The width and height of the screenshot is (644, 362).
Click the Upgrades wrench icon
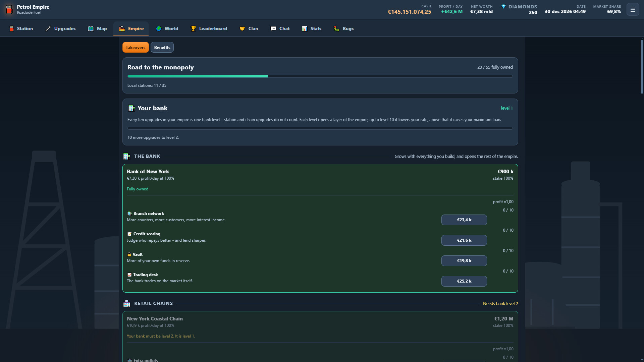tap(48, 28)
